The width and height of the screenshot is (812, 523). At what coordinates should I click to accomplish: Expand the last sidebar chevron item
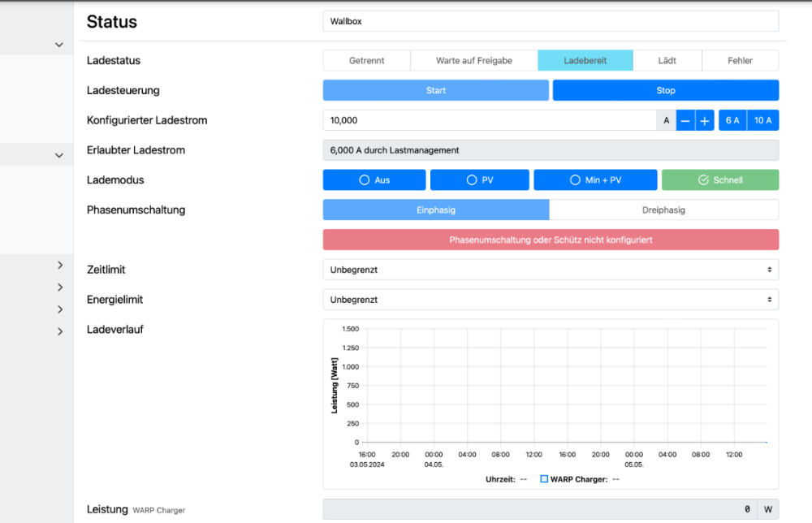(x=60, y=331)
